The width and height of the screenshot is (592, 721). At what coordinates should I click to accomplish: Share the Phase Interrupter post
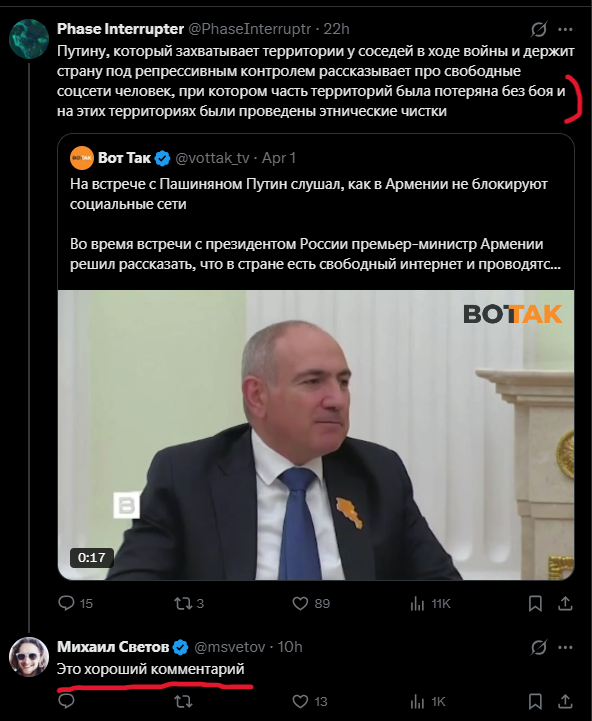565,603
